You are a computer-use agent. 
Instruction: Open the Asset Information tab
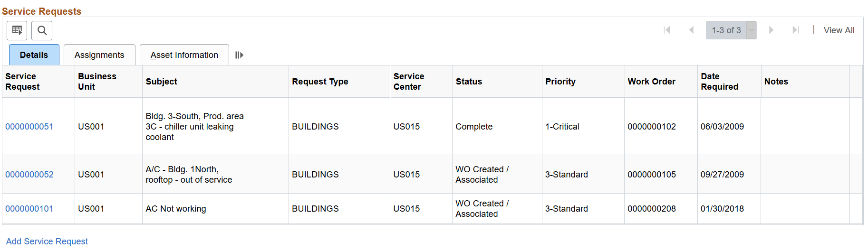(x=184, y=55)
